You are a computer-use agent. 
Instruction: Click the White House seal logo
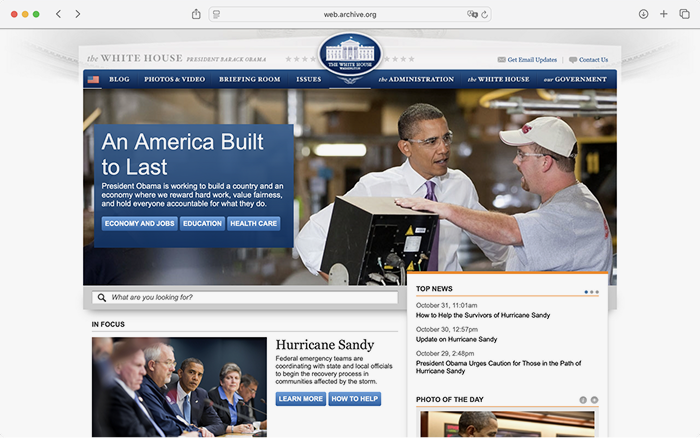click(x=350, y=56)
